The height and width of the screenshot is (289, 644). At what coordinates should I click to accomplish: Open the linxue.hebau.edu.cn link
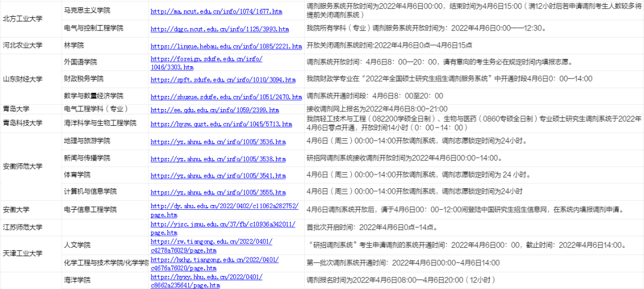coord(227,46)
